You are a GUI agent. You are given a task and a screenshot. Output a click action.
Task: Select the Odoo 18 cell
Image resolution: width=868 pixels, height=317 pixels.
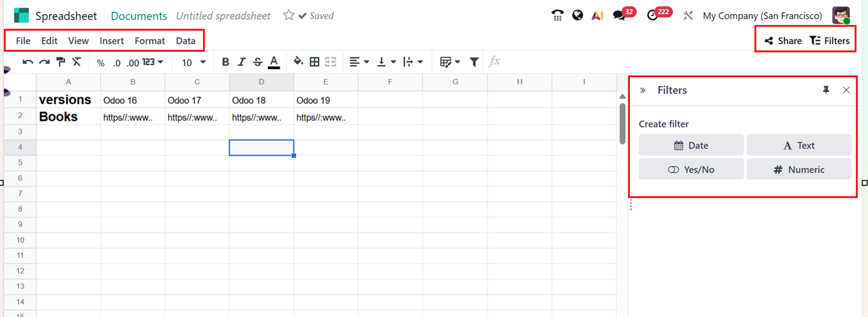(262, 100)
